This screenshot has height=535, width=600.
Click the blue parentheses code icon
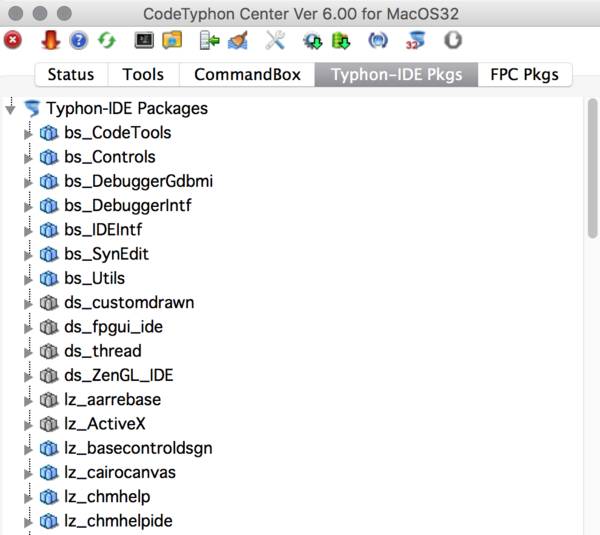coord(378,40)
